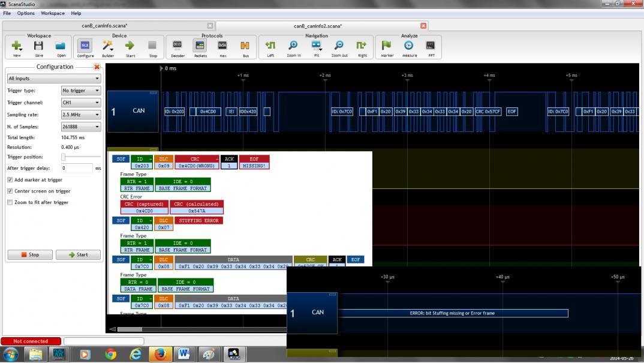This screenshot has width=644, height=363.
Task: Select the bit Stuffing missing error bar
Action: (452, 313)
